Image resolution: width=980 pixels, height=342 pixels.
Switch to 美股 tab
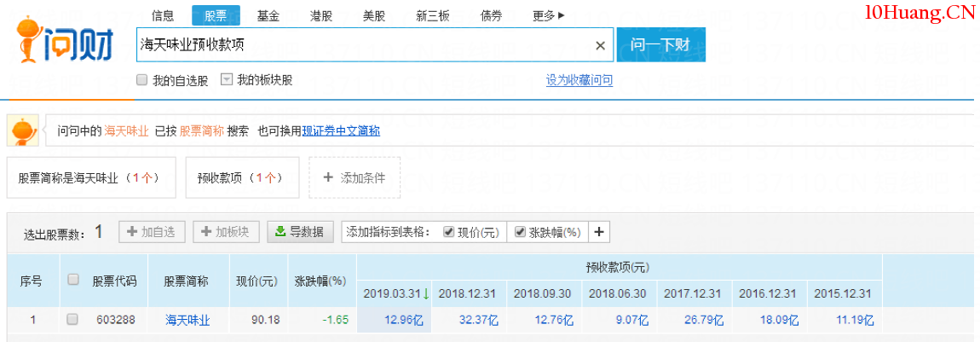click(374, 15)
